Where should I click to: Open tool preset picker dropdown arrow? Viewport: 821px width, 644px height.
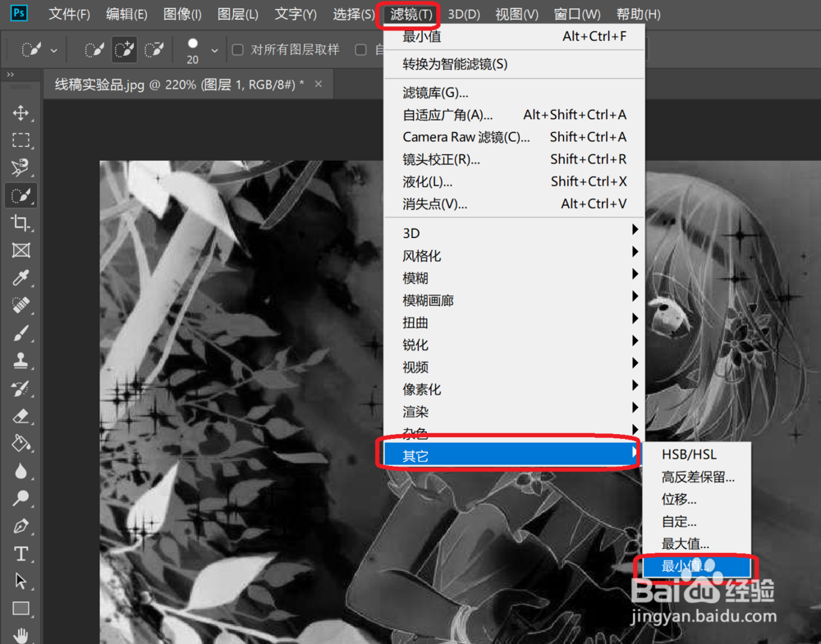click(54, 51)
